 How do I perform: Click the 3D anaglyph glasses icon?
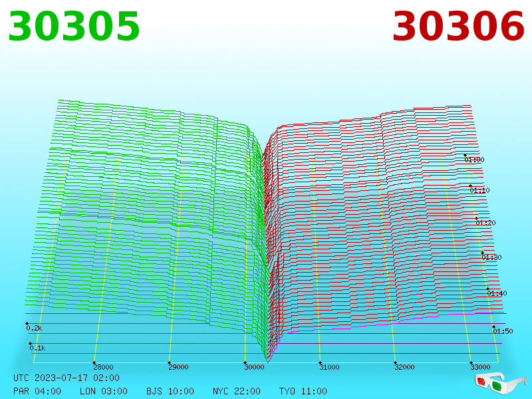(x=500, y=383)
